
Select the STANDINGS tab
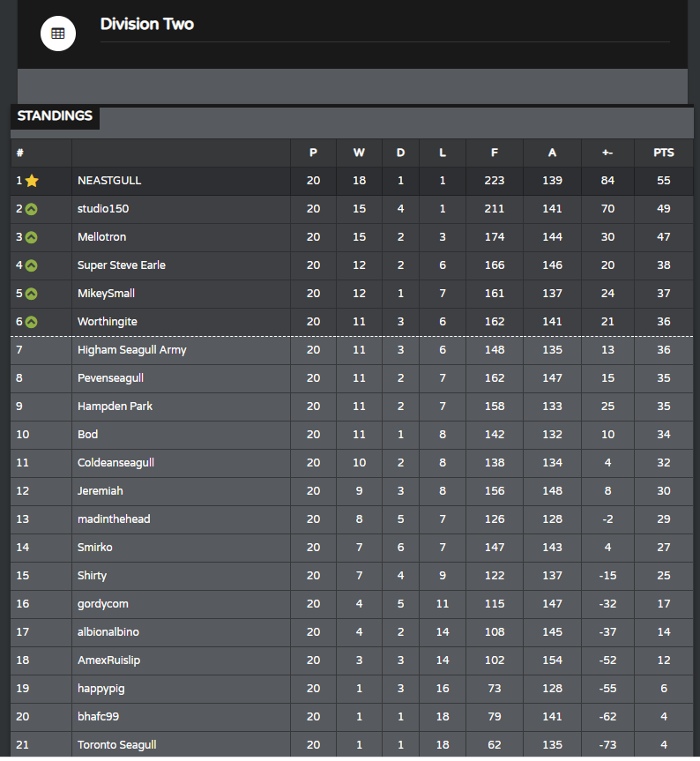[x=55, y=116]
